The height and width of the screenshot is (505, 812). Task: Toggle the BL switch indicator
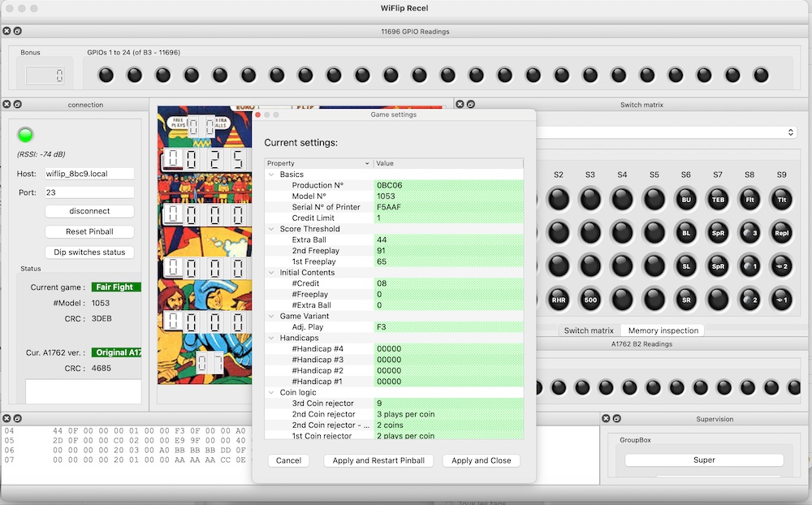[x=685, y=233]
